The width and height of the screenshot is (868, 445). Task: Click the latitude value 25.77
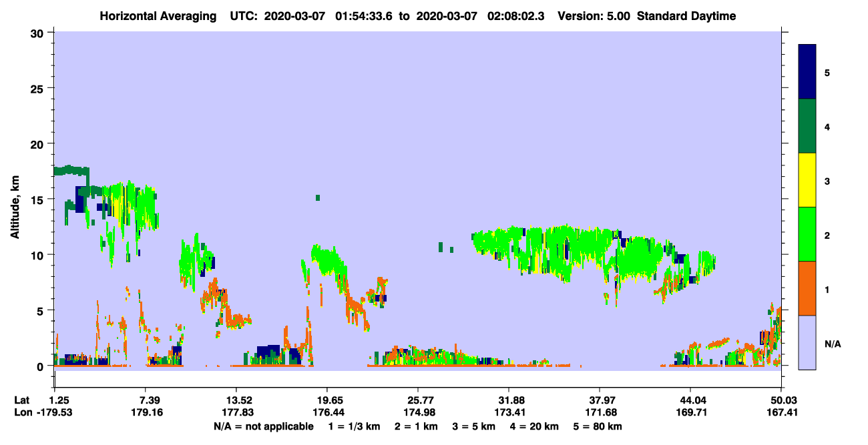pyautogui.click(x=417, y=400)
